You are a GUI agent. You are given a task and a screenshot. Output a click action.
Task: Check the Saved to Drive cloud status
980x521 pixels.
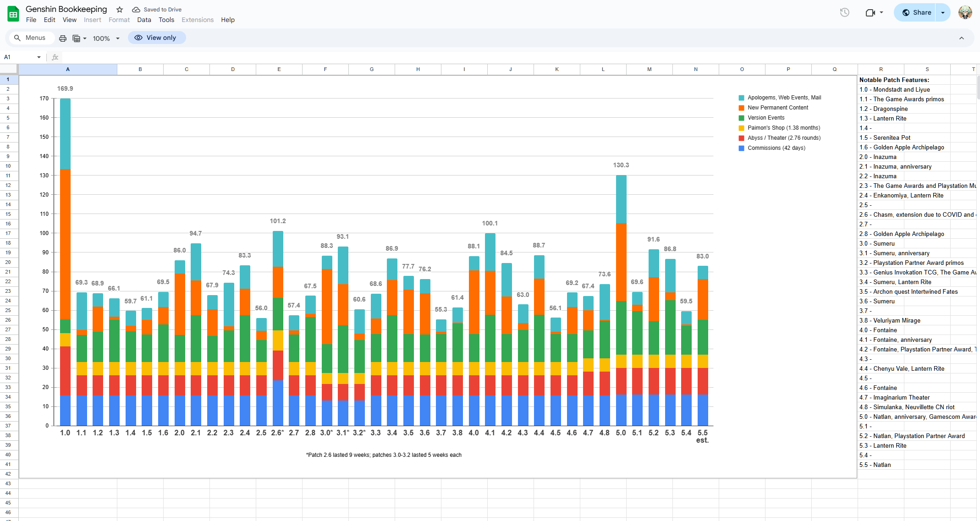157,10
